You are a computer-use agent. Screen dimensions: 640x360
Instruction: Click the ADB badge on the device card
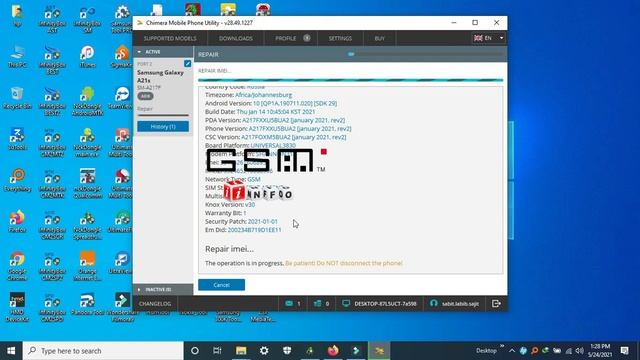[x=145, y=96]
